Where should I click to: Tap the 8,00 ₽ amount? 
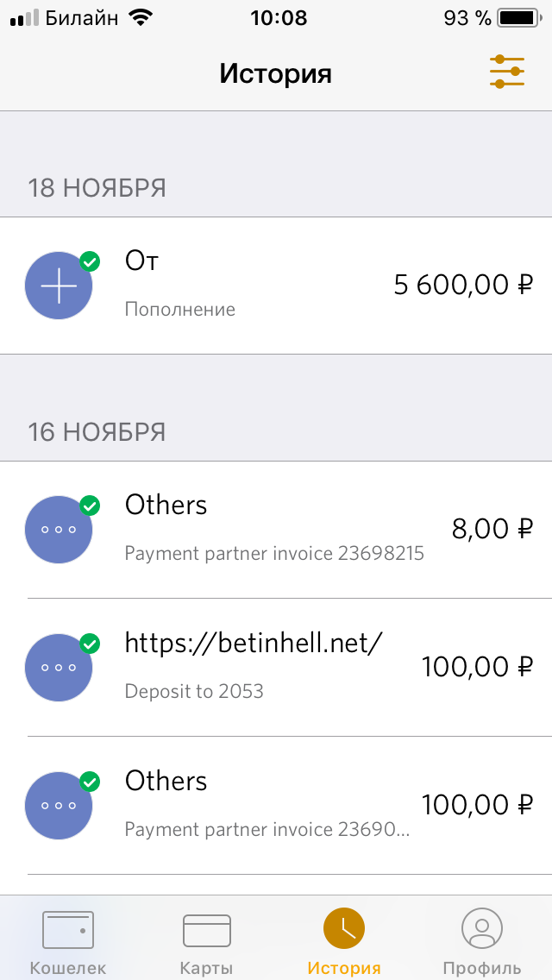click(492, 529)
